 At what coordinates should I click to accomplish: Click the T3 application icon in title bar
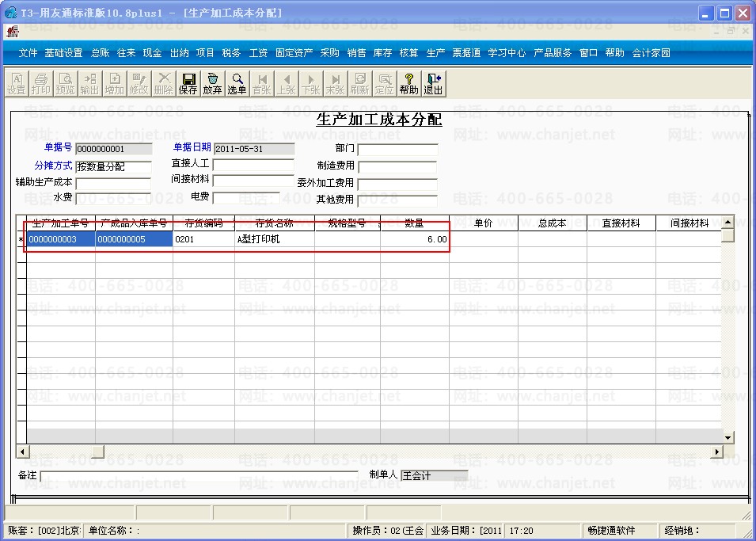coord(10,12)
